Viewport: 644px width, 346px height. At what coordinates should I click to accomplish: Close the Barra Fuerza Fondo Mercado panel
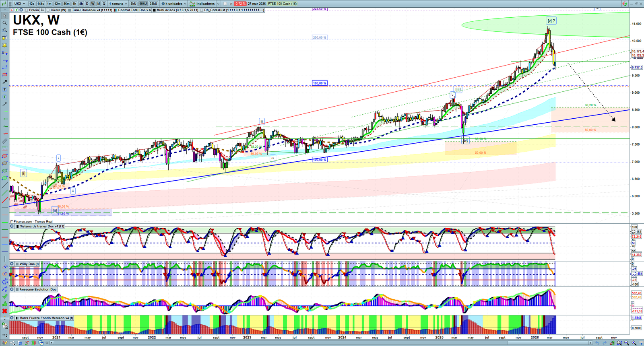pyautogui.click(x=12, y=318)
